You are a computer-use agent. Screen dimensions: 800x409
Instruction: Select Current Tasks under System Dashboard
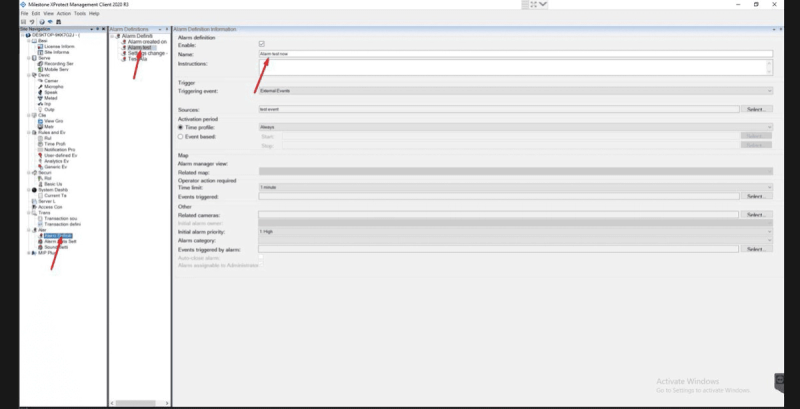click(55, 195)
